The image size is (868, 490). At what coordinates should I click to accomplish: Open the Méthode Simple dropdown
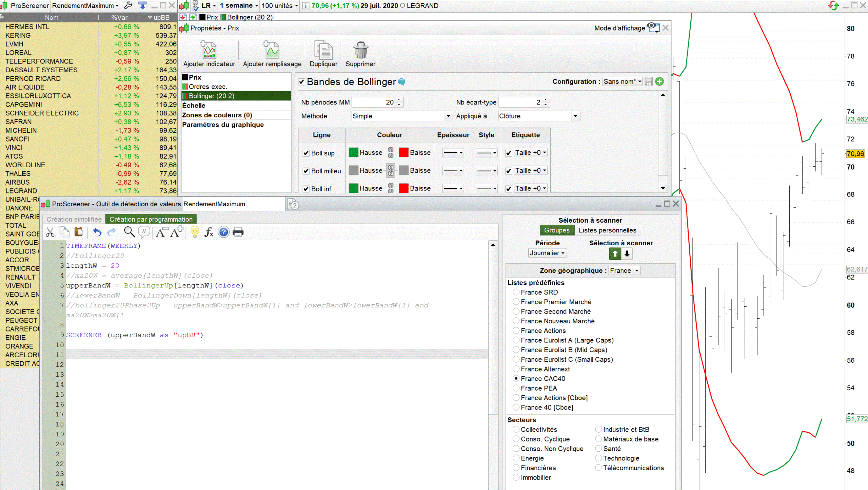coord(402,116)
